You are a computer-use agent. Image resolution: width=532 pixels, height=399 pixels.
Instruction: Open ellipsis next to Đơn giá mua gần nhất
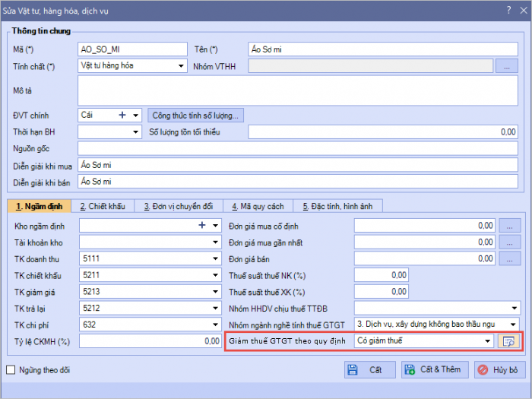[x=508, y=242]
